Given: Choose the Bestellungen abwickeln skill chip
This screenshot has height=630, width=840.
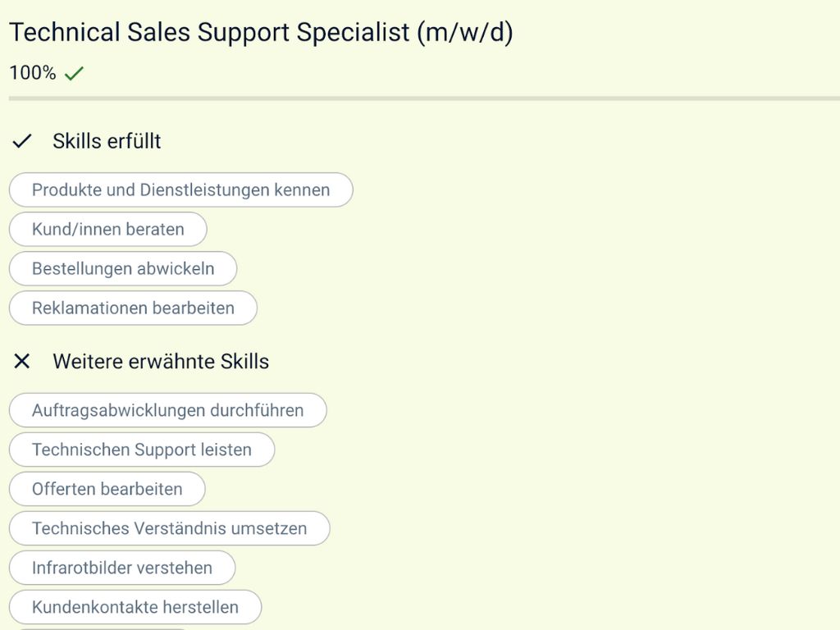Looking at the screenshot, I should (123, 269).
